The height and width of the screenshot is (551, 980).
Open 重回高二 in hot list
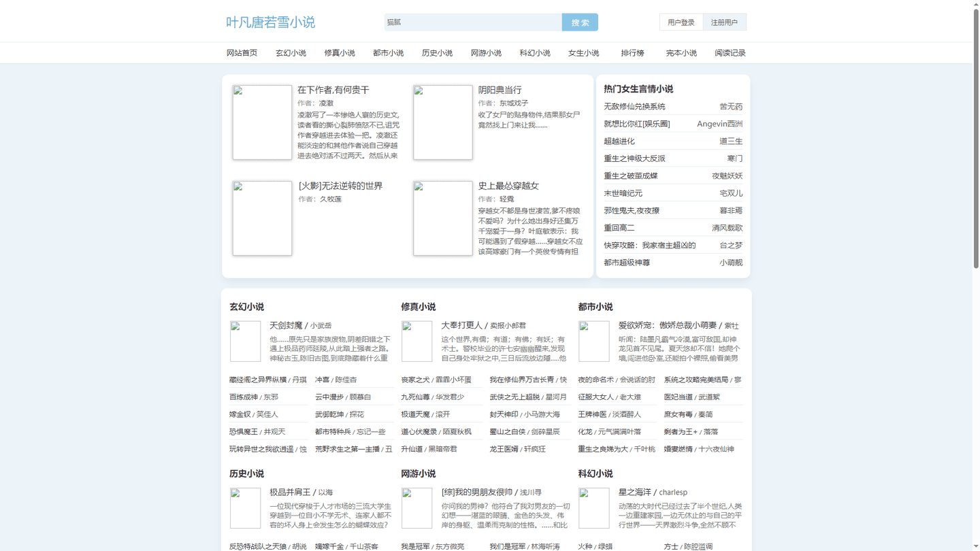coord(619,228)
